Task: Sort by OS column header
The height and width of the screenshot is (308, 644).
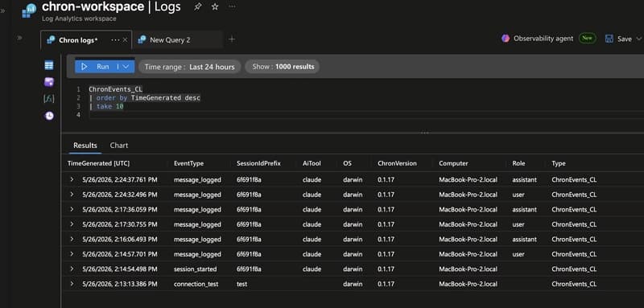Action: coord(348,163)
